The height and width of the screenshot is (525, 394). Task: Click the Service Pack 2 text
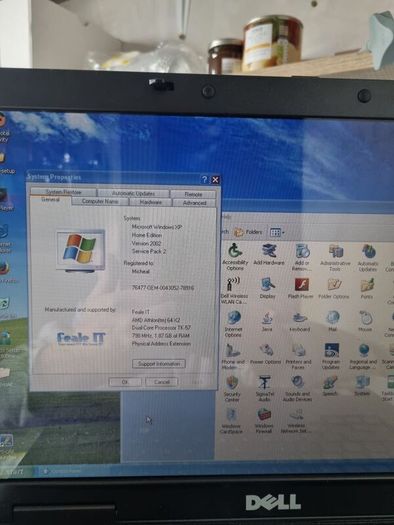(x=149, y=251)
